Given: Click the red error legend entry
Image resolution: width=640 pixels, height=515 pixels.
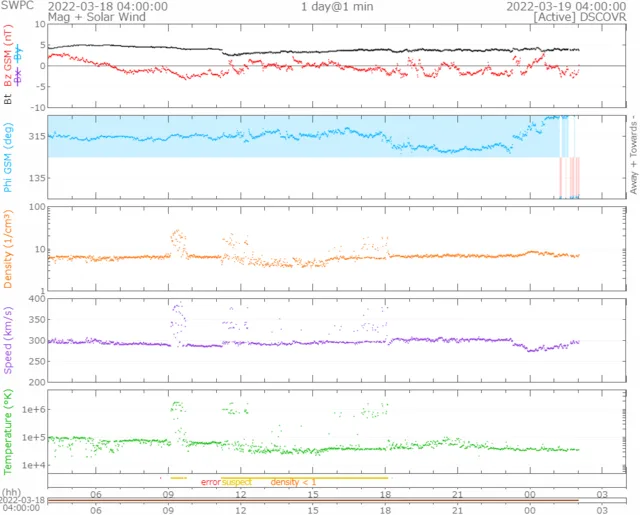Looking at the screenshot, I should pos(210,482).
